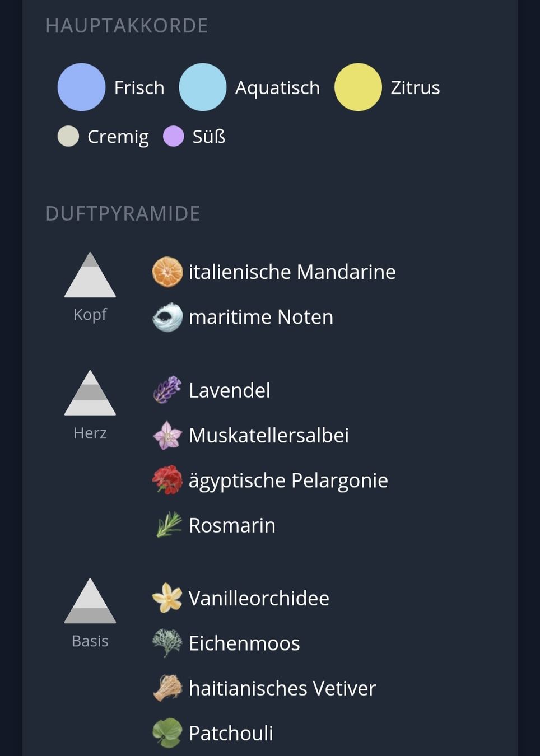The width and height of the screenshot is (540, 756).
Task: Open the Lavendel note link
Action: [229, 390]
